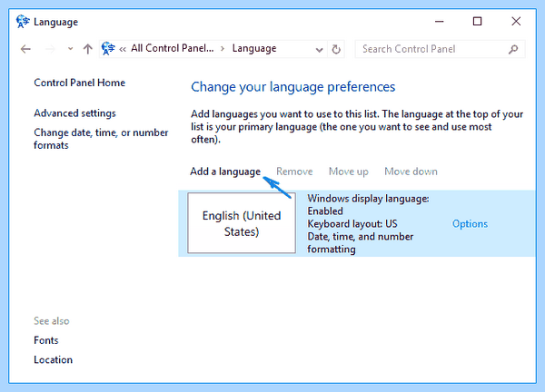545x392 pixels.
Task: Go back with the back arrow
Action: tap(25, 49)
